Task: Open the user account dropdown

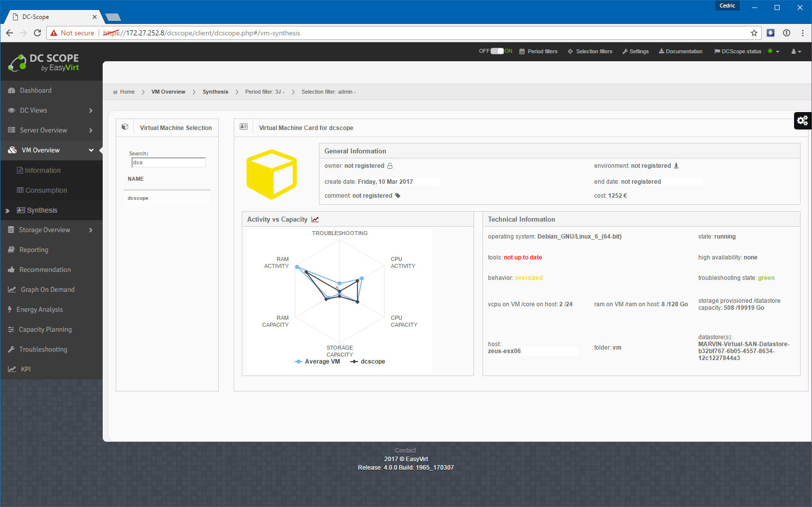Action: (x=796, y=51)
